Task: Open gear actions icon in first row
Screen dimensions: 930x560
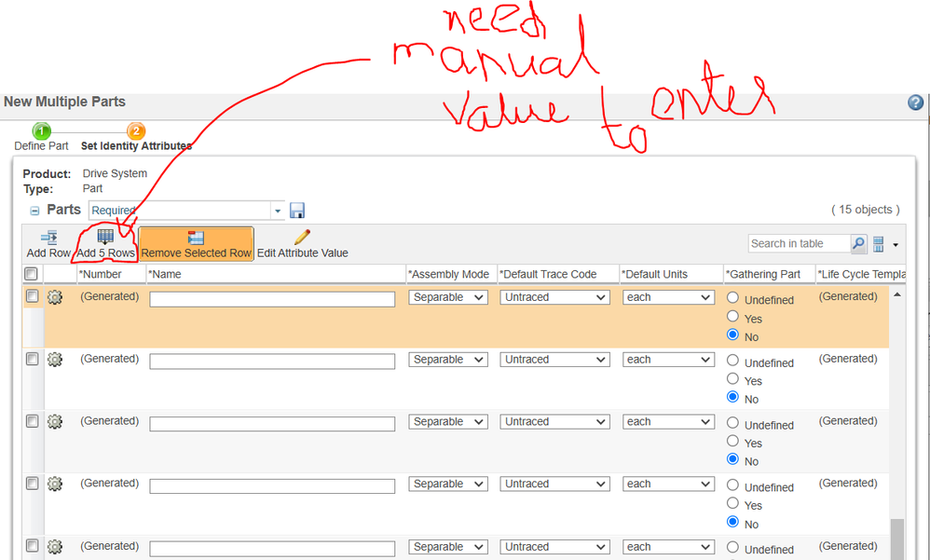Action: pyautogui.click(x=55, y=297)
